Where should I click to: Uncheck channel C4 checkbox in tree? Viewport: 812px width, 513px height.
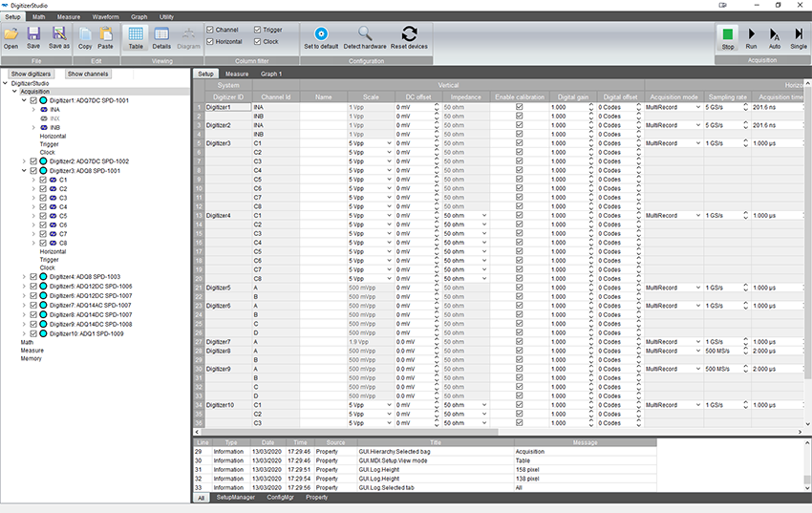click(43, 207)
